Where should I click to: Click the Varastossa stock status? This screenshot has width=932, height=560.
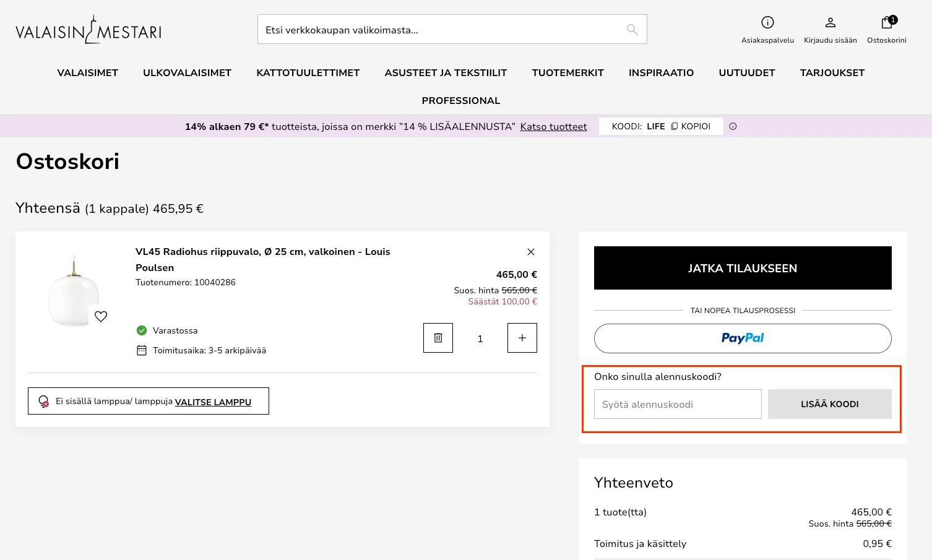[175, 330]
